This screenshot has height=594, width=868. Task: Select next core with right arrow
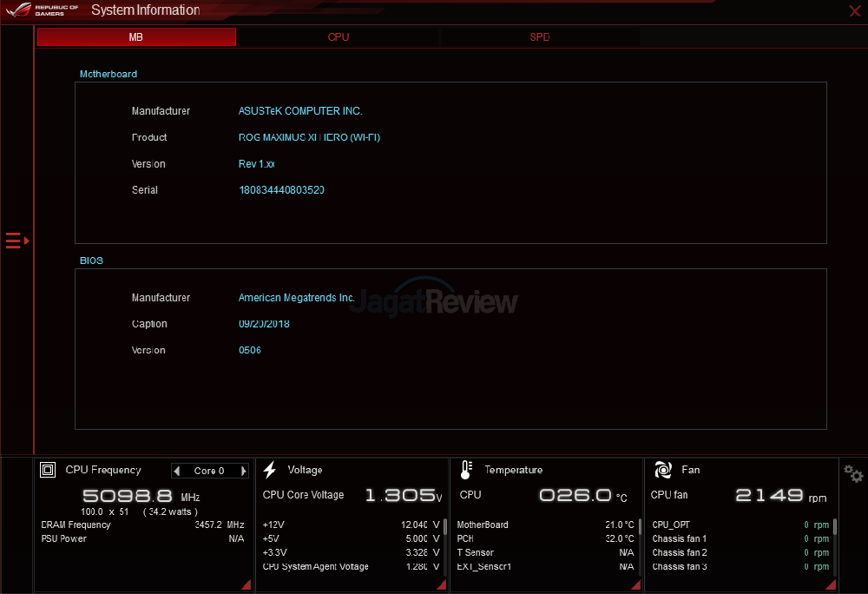(243, 471)
